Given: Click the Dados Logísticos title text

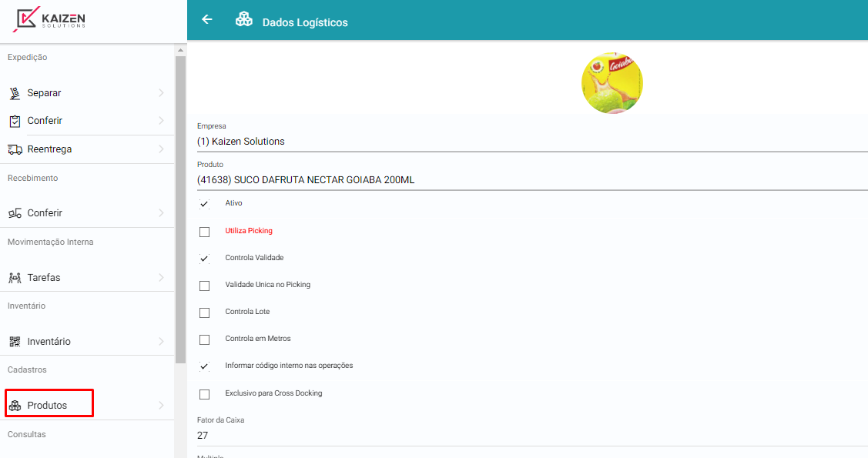Looking at the screenshot, I should point(305,22).
